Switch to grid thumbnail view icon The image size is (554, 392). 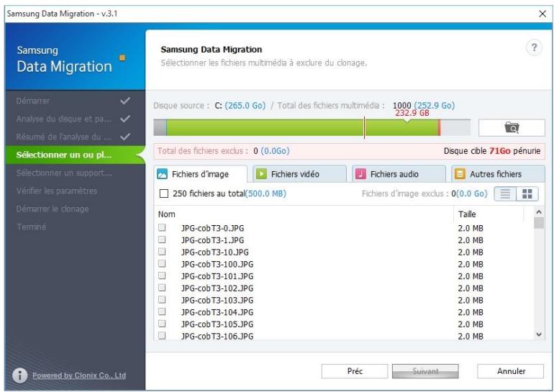[x=527, y=193]
